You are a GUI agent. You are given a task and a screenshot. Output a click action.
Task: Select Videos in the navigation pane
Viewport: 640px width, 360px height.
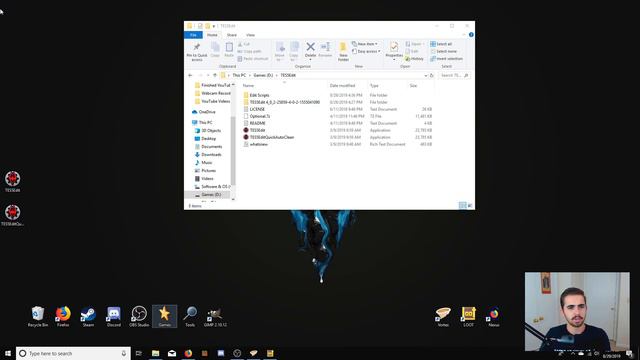[x=207, y=179]
